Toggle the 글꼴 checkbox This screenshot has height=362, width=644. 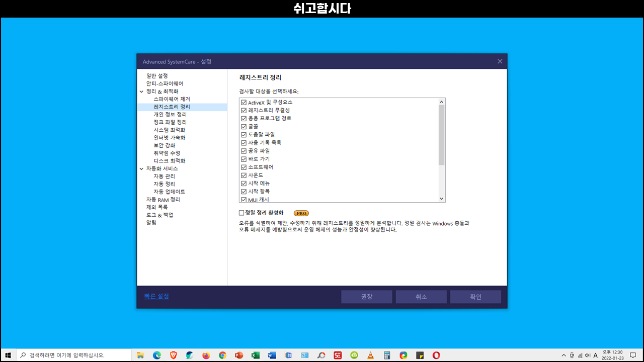pos(244,126)
